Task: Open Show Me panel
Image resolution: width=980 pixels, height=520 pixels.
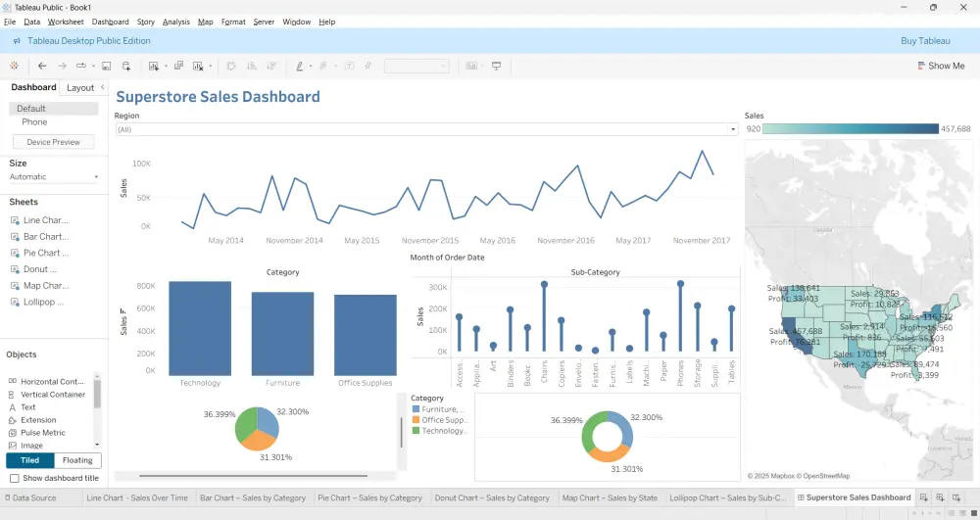Action: 941,66
